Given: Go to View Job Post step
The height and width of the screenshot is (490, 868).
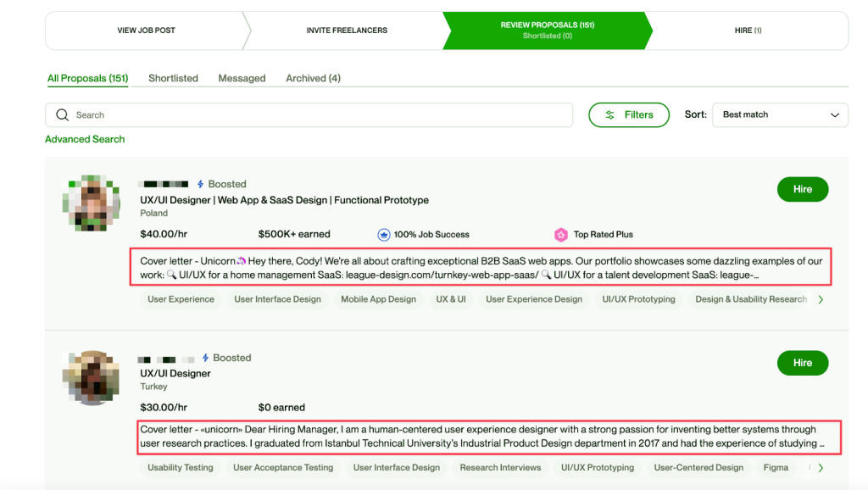Looking at the screenshot, I should (146, 31).
